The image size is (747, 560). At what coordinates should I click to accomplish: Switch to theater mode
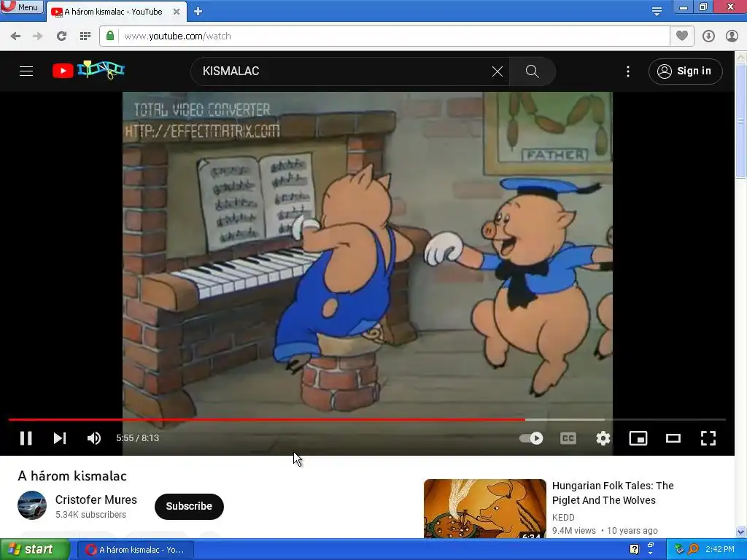673,438
